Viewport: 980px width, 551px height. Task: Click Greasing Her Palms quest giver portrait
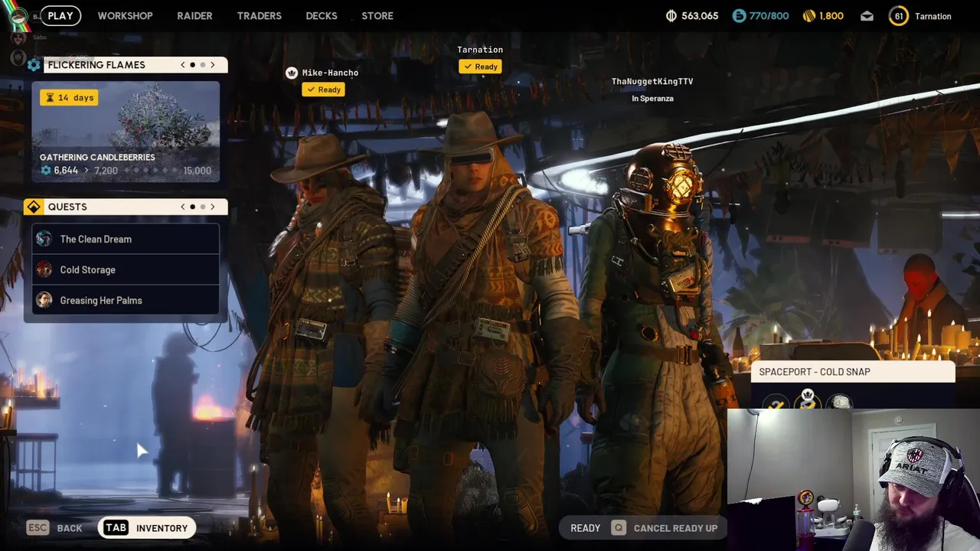(x=44, y=300)
